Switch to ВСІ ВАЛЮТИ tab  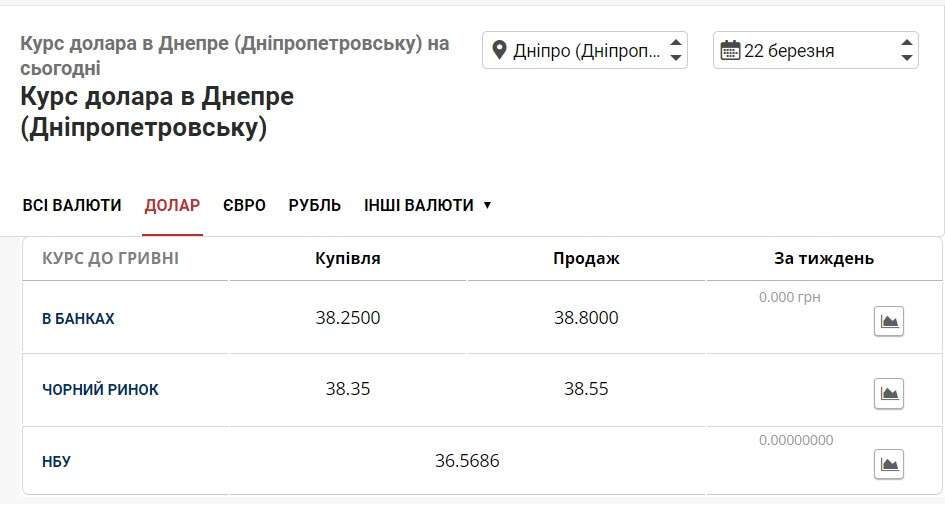point(72,205)
